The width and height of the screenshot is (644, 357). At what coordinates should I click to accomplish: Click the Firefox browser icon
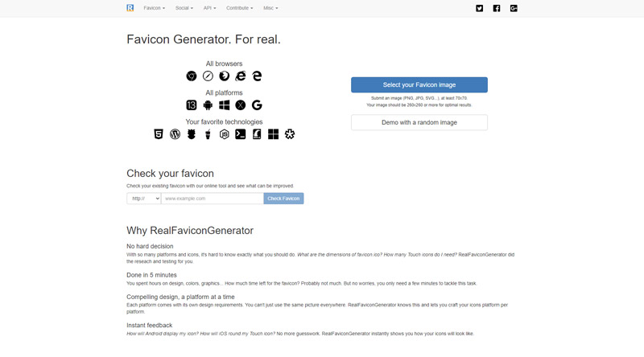[x=225, y=76]
